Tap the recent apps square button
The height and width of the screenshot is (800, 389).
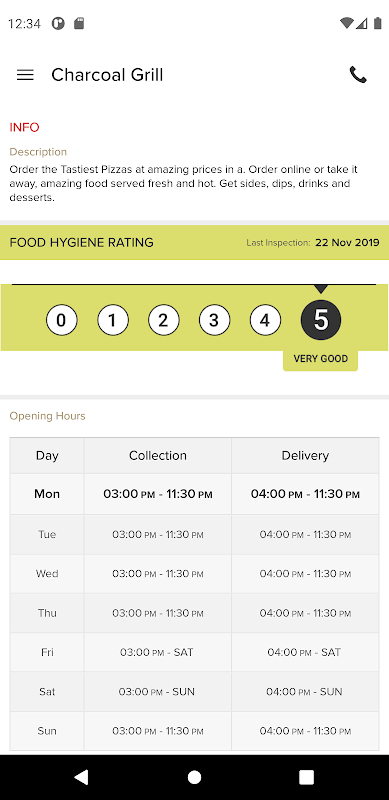(x=306, y=777)
